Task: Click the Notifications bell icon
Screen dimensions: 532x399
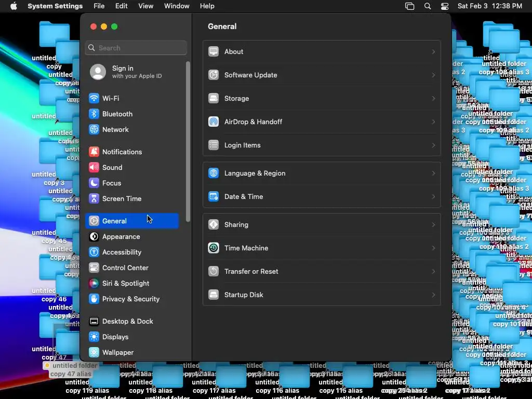Action: [x=94, y=152]
